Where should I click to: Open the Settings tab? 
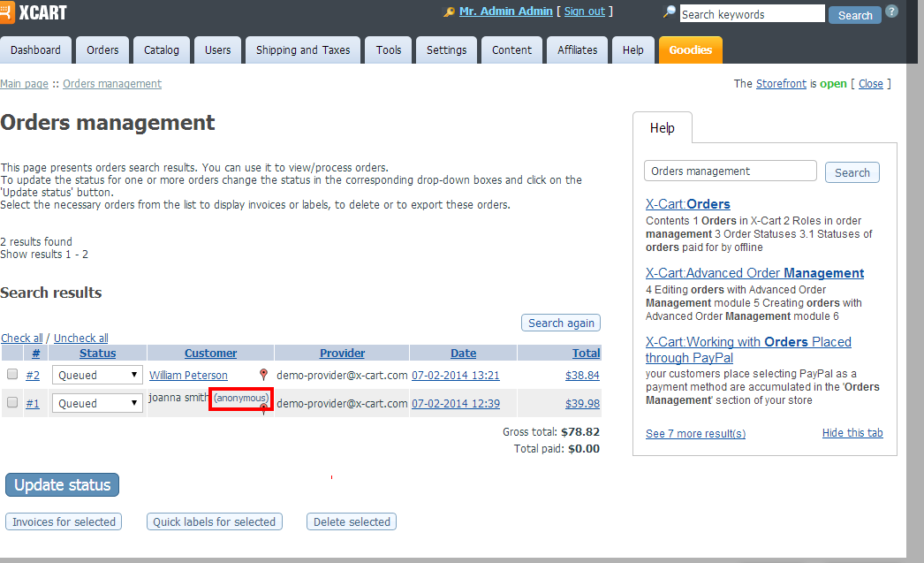point(447,50)
